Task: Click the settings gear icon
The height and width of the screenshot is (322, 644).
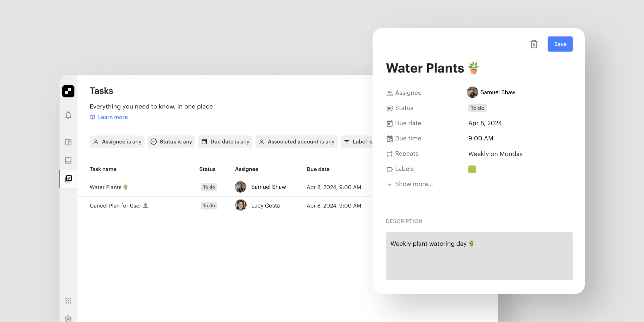Action: coord(69,318)
